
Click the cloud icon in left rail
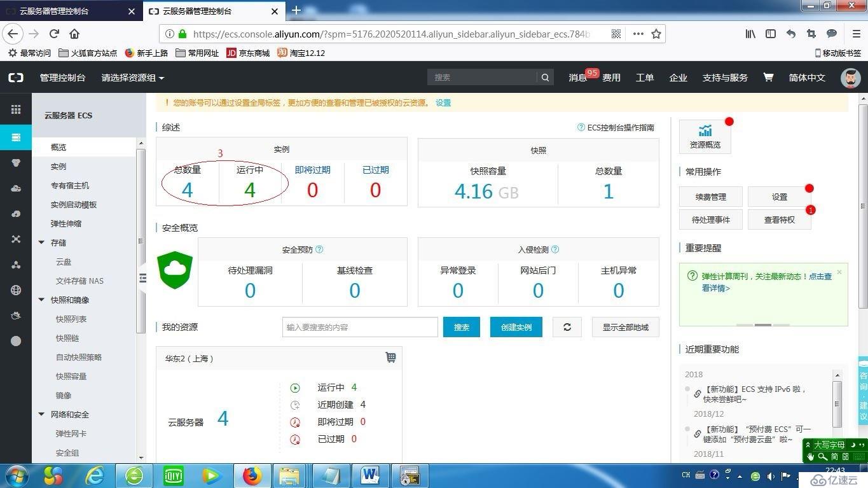click(x=16, y=188)
